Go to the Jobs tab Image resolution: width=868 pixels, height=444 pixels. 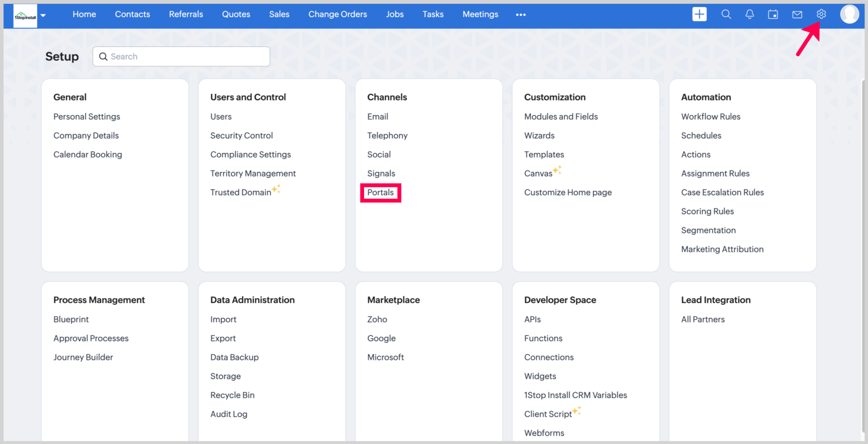394,14
